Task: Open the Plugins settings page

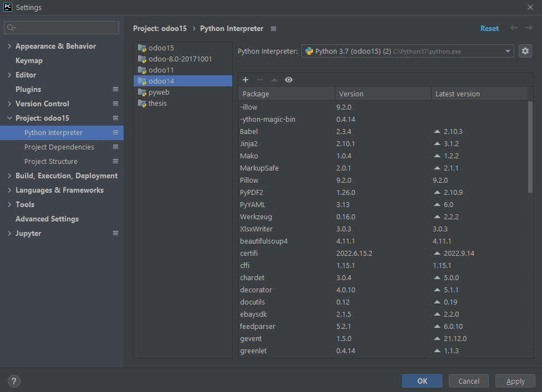Action: [28, 89]
